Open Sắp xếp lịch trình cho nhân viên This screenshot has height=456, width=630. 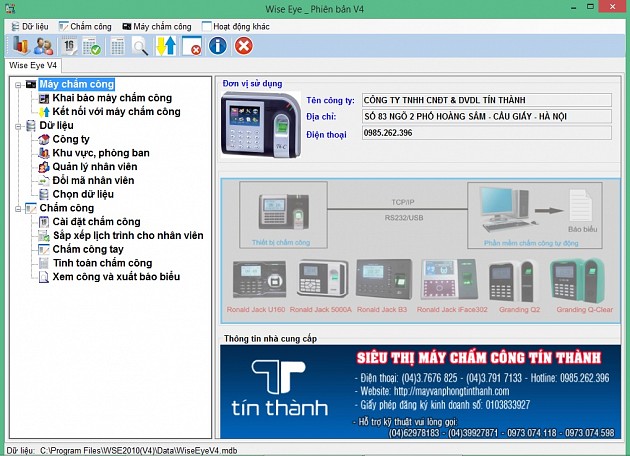tap(128, 235)
